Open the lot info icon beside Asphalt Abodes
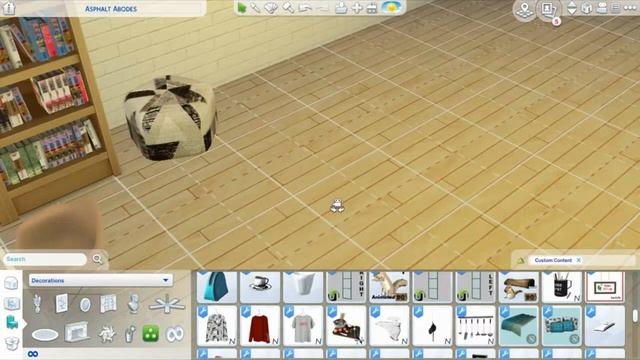 (x=9, y=8)
